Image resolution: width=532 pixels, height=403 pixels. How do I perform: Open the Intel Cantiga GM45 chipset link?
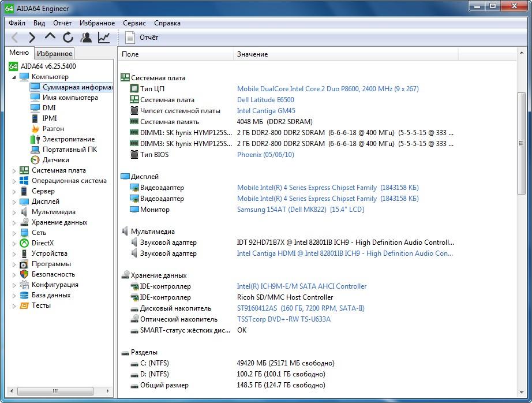tap(266, 111)
